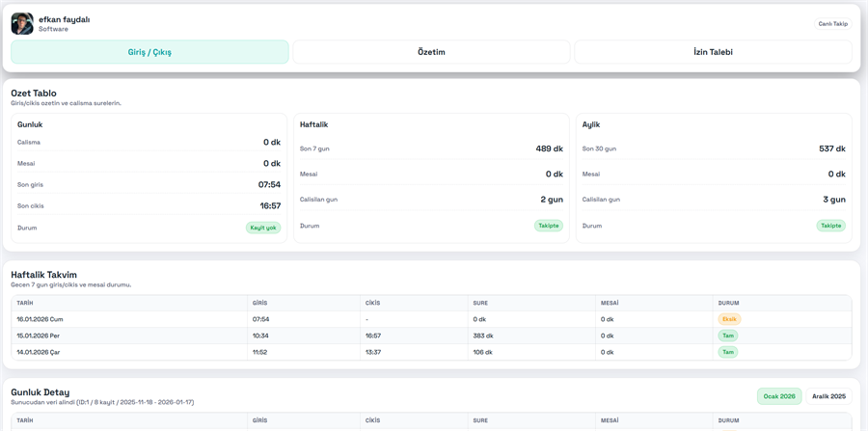
Task: Open the Özetim tab
Action: (x=431, y=52)
